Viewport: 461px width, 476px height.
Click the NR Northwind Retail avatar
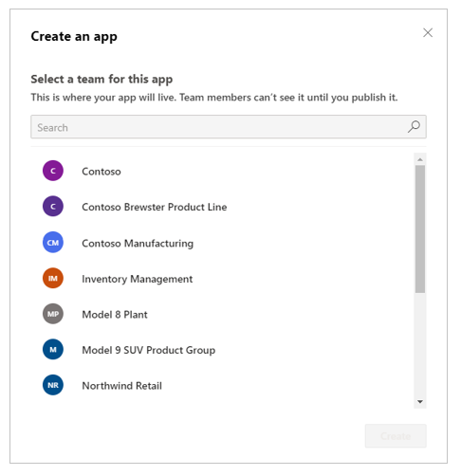click(x=53, y=385)
